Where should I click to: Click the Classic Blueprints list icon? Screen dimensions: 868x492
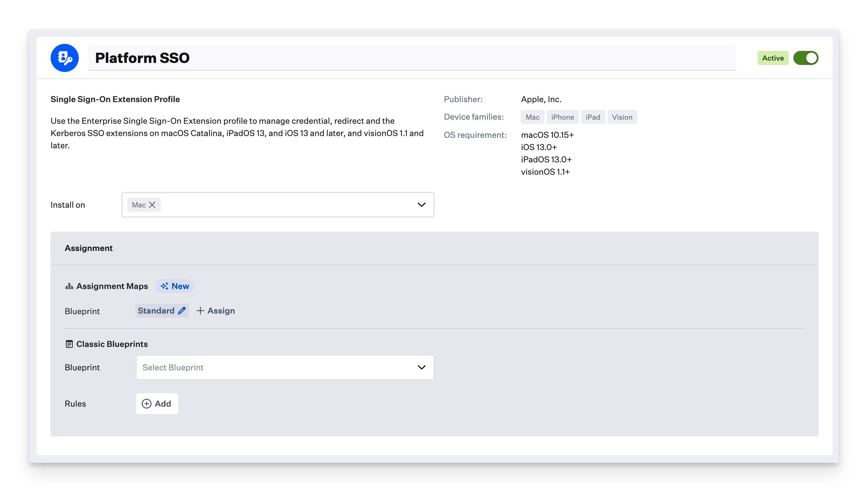click(x=69, y=344)
